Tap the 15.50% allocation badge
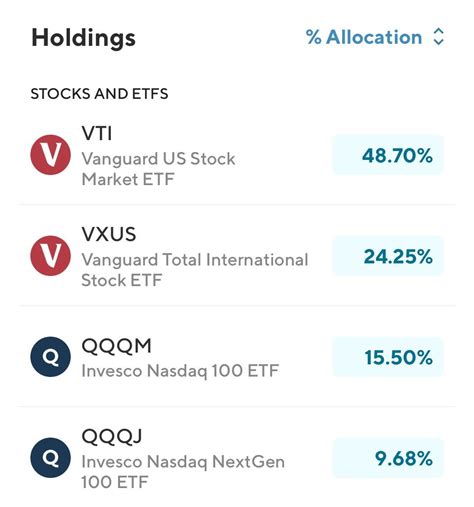474x507 pixels. (x=388, y=357)
